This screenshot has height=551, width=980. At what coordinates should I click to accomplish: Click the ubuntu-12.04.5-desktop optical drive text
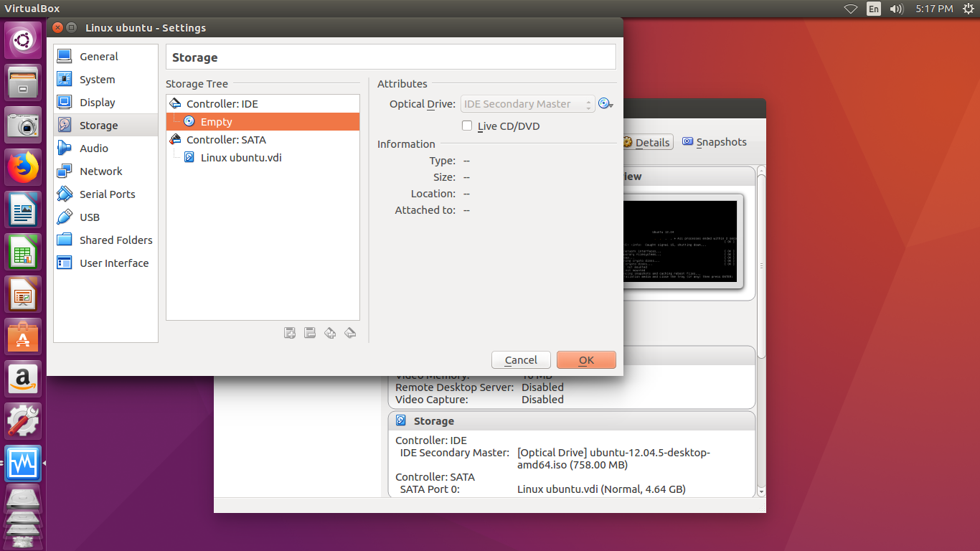point(613,458)
